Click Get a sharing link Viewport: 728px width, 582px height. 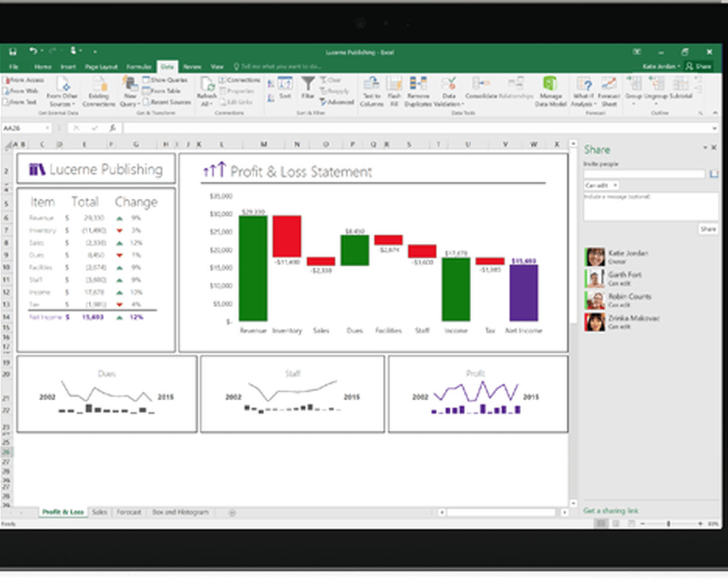point(611,511)
